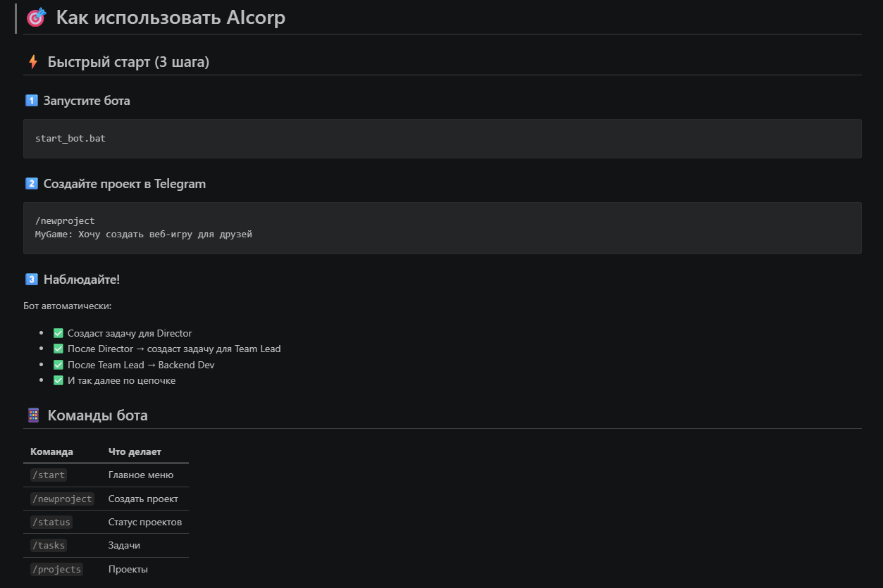Screen dimensions: 883x588
Task: Click the number 3 emoji before Наблюдайте
Action: coord(31,280)
